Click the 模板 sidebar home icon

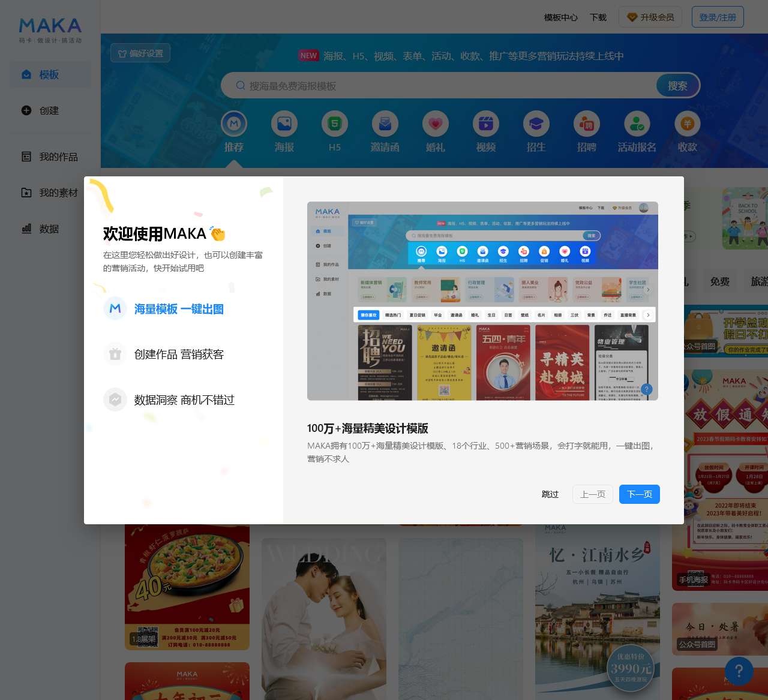click(x=26, y=74)
